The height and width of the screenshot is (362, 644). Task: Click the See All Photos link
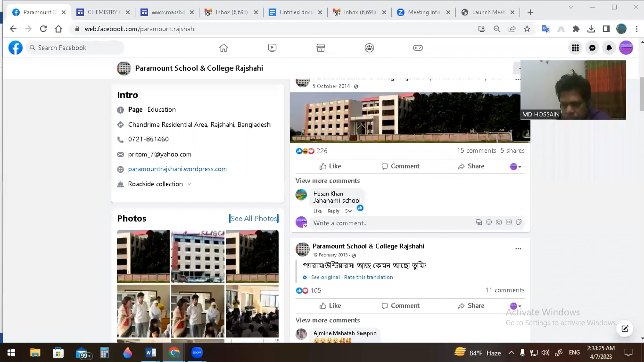pos(254,218)
